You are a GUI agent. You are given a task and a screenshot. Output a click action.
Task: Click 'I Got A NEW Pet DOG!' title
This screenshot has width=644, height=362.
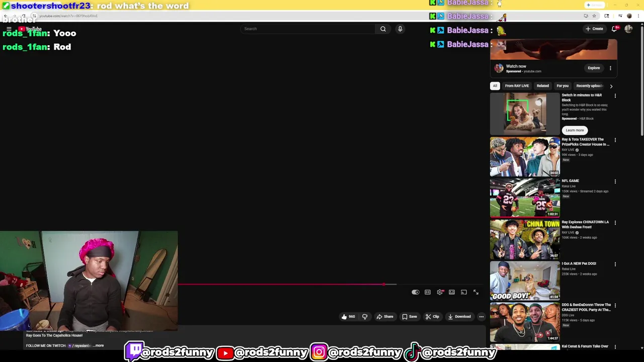pos(579,263)
